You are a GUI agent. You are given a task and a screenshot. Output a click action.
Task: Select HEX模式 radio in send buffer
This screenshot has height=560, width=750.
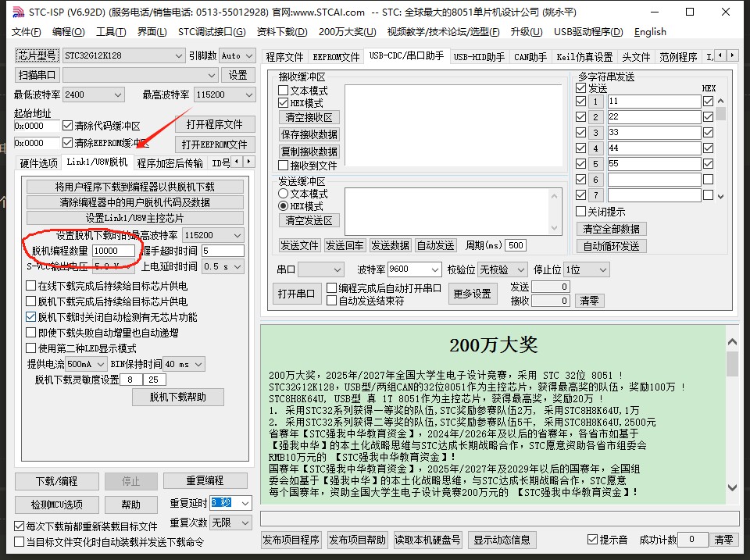283,206
